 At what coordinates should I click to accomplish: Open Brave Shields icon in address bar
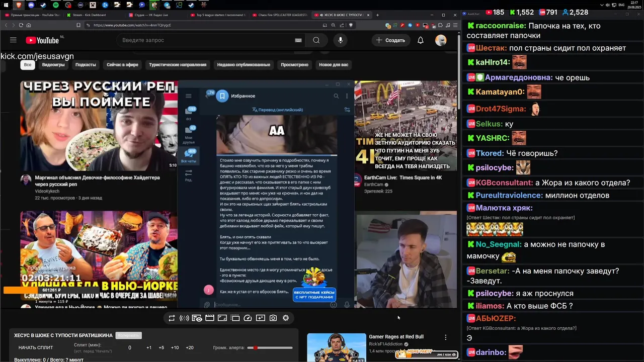[351, 25]
